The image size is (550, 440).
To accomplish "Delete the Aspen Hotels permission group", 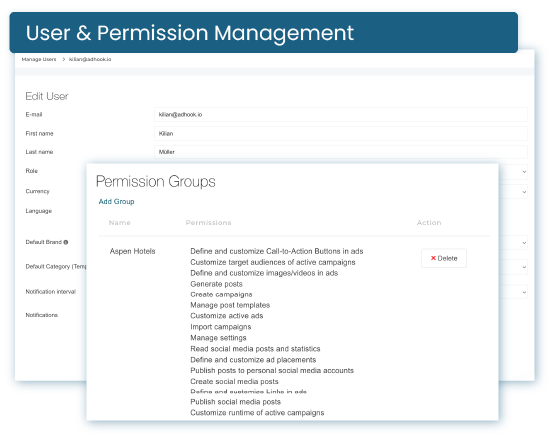I will click(444, 258).
